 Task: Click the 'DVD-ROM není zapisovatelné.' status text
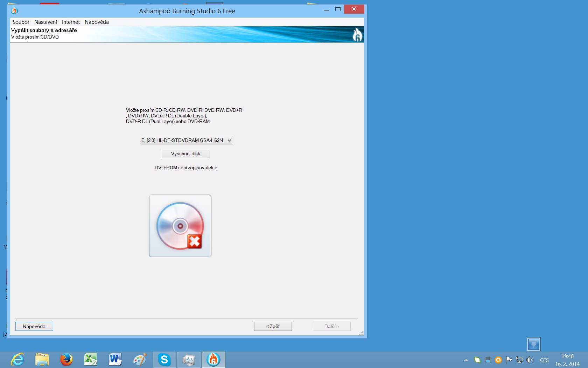pyautogui.click(x=187, y=168)
